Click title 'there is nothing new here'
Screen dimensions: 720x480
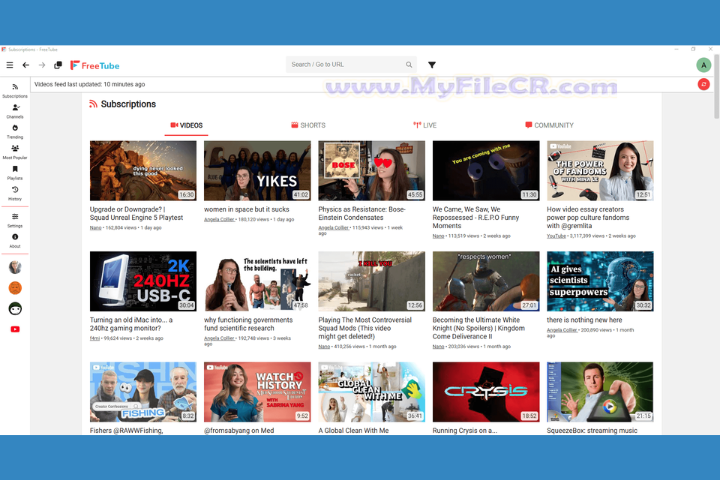585,320
